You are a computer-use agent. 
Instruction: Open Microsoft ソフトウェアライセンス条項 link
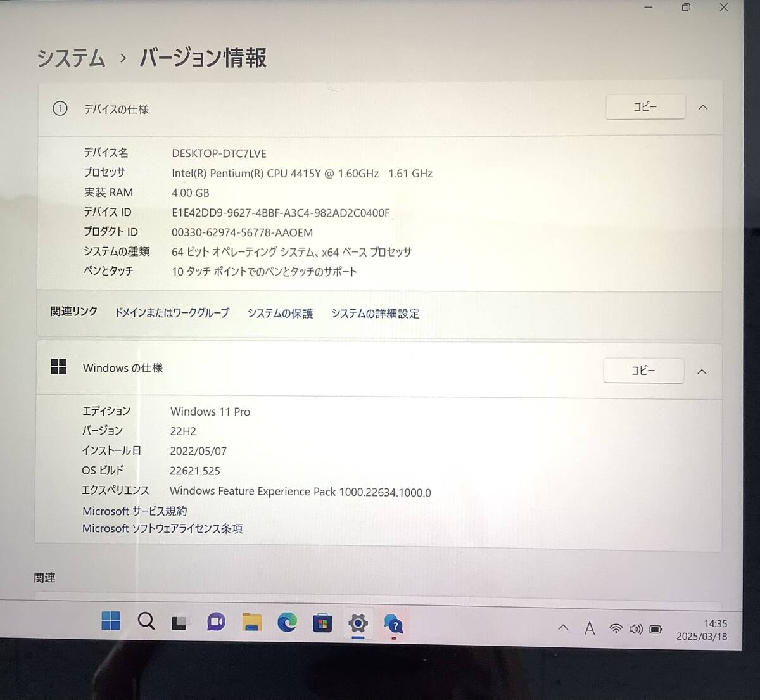(x=162, y=528)
